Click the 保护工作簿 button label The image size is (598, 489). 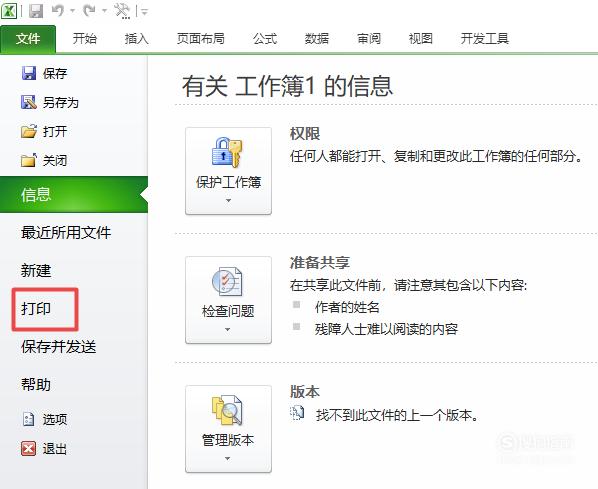coord(228,182)
